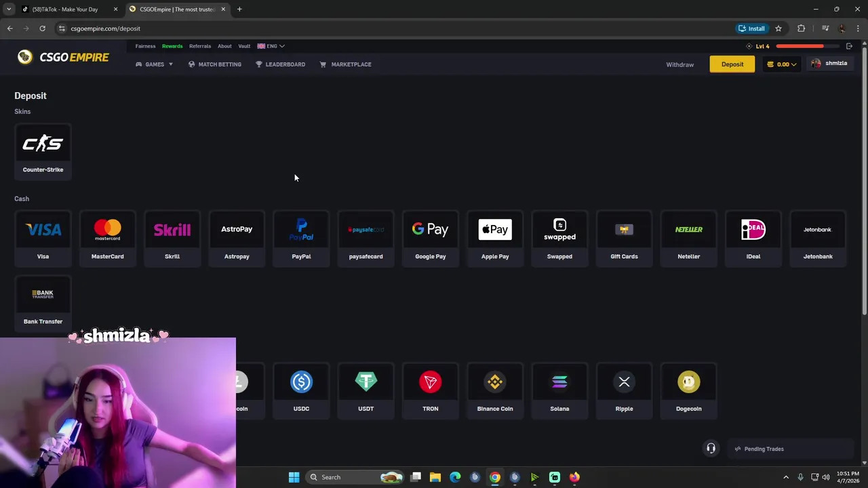Open Match Betting section
Viewport: 868px width, 488px height.
[214, 64]
